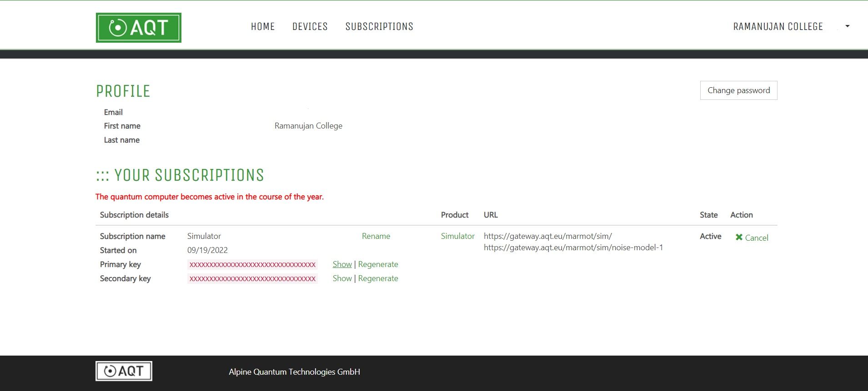Screen dimensions: 868x391
Task: Open the Subscriptions menu item
Action: pyautogui.click(x=379, y=26)
